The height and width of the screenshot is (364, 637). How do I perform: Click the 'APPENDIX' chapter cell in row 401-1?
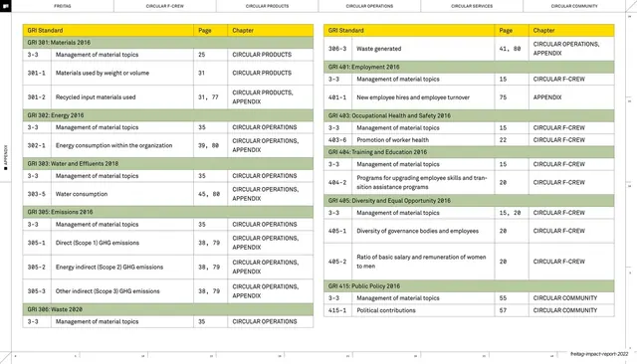click(571, 97)
